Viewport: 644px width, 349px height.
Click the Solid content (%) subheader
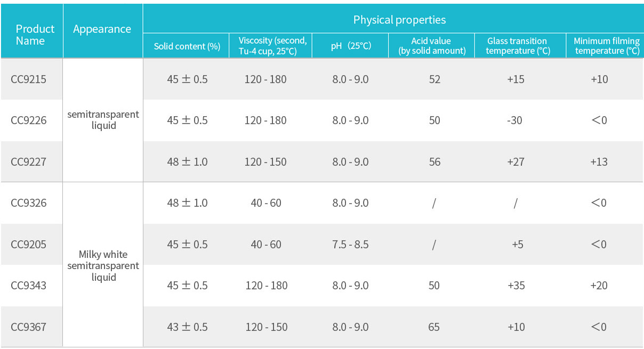click(187, 46)
